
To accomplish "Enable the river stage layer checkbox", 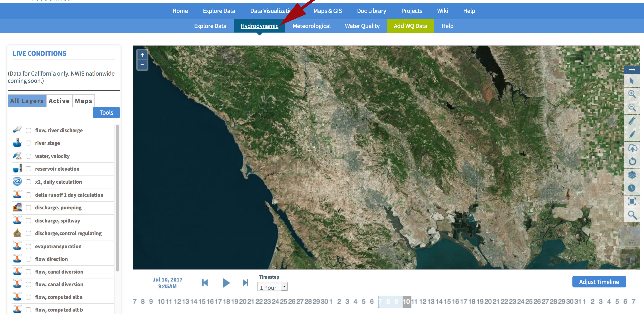I will [x=28, y=143].
